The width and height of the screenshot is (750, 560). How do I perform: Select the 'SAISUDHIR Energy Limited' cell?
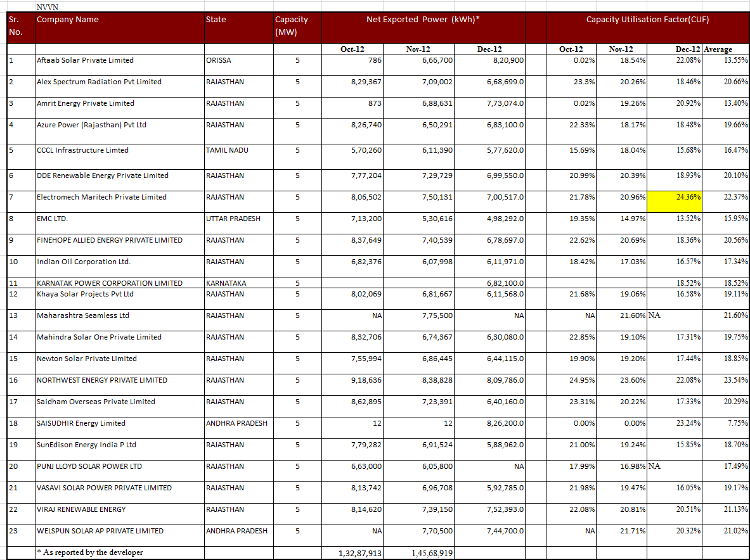(x=120, y=427)
